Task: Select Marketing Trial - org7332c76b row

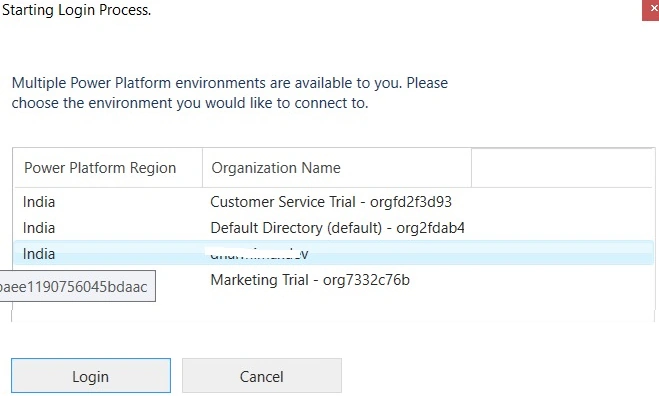Action: 333,280
